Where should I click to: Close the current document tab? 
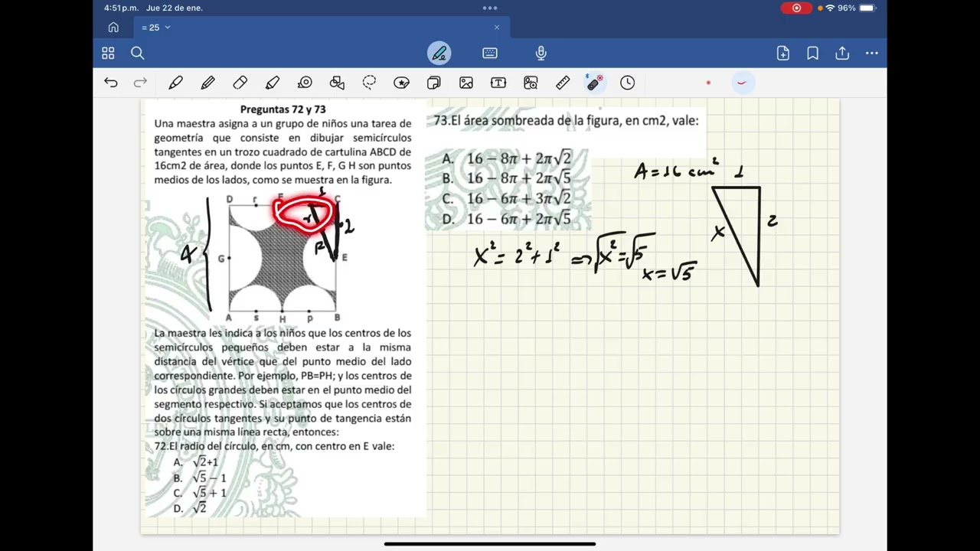click(x=496, y=28)
